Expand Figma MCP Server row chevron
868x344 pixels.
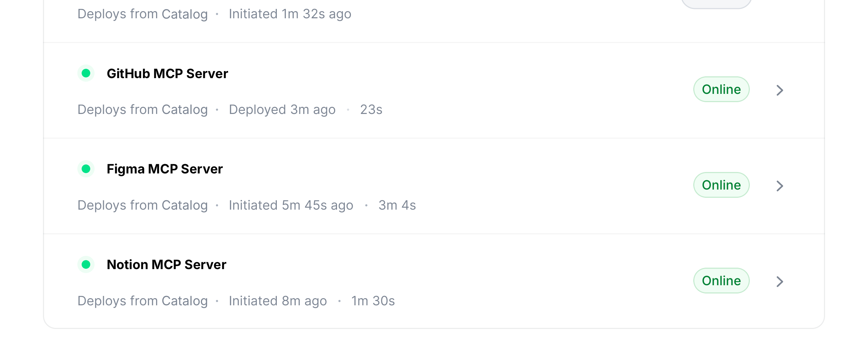click(x=780, y=186)
